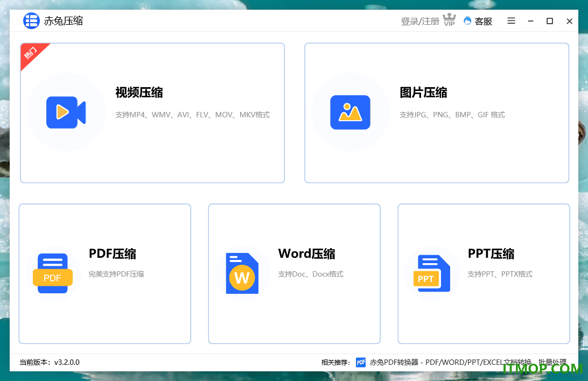The height and width of the screenshot is (381, 588).
Task: Click the Word document icon
Action: [242, 273]
